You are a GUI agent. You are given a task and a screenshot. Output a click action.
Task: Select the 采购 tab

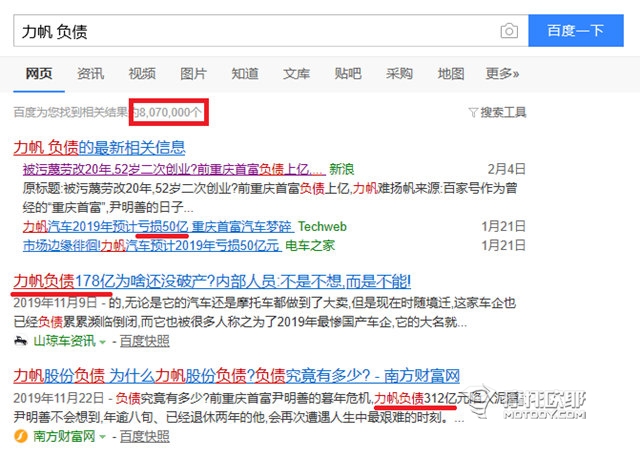click(399, 73)
